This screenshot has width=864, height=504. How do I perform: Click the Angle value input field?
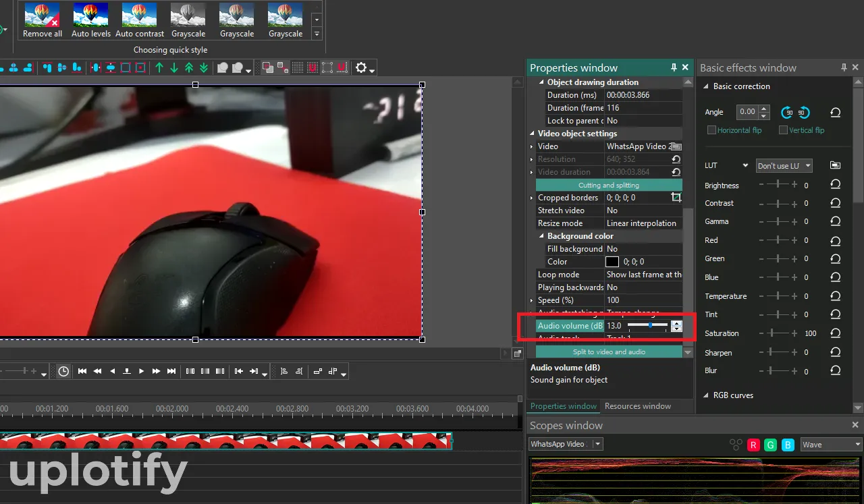click(x=748, y=112)
